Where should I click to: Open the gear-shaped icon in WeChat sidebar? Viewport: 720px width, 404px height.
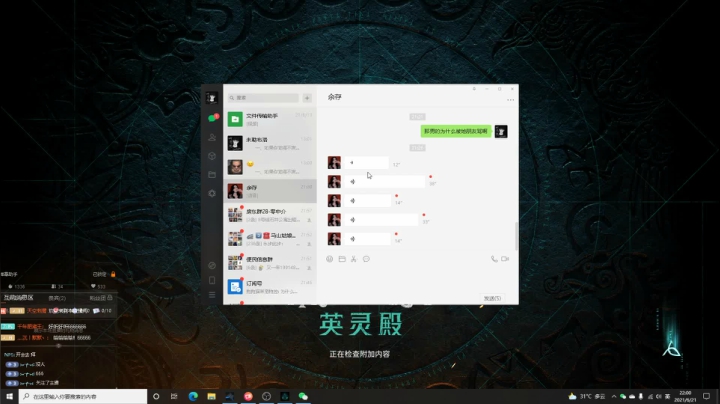tap(212, 193)
